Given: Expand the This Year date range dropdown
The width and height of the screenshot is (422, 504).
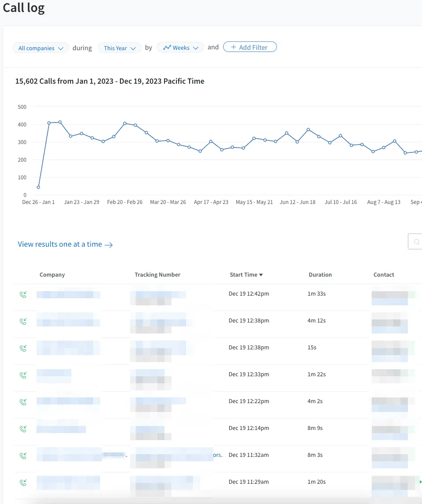Looking at the screenshot, I should (120, 48).
